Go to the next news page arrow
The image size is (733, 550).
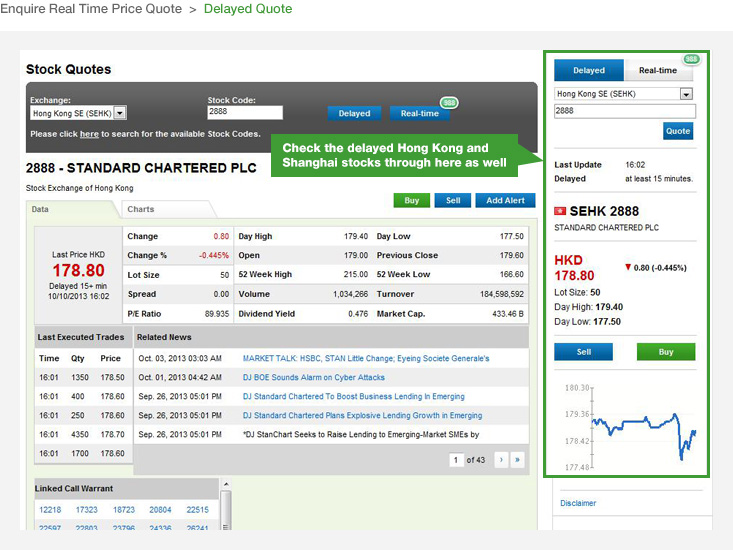(501, 460)
